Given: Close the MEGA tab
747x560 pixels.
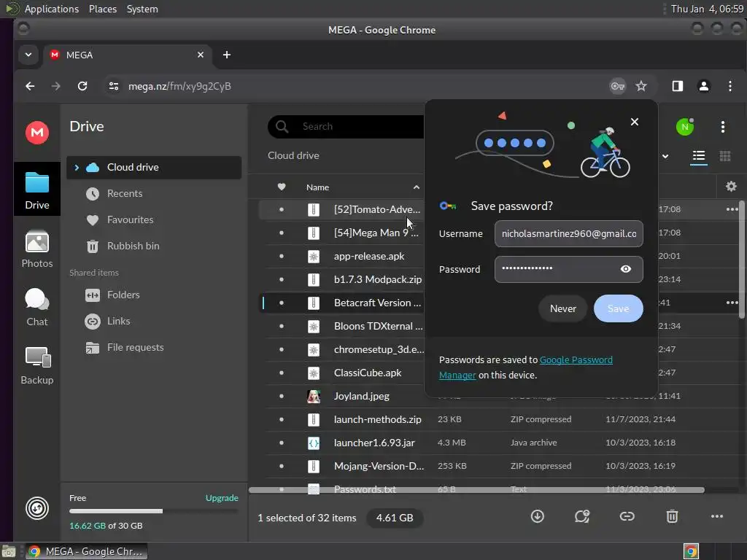Looking at the screenshot, I should [201, 55].
